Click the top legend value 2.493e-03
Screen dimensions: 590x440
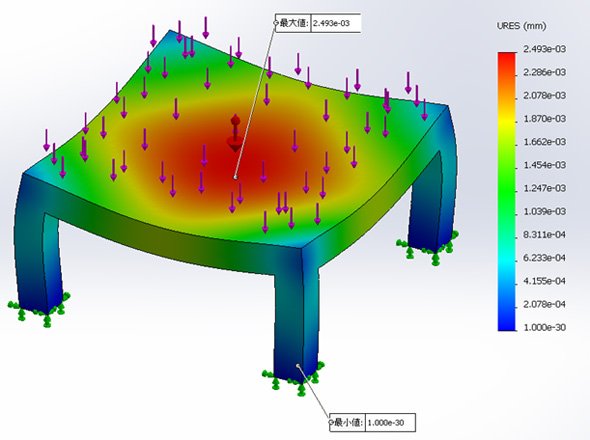click(544, 49)
